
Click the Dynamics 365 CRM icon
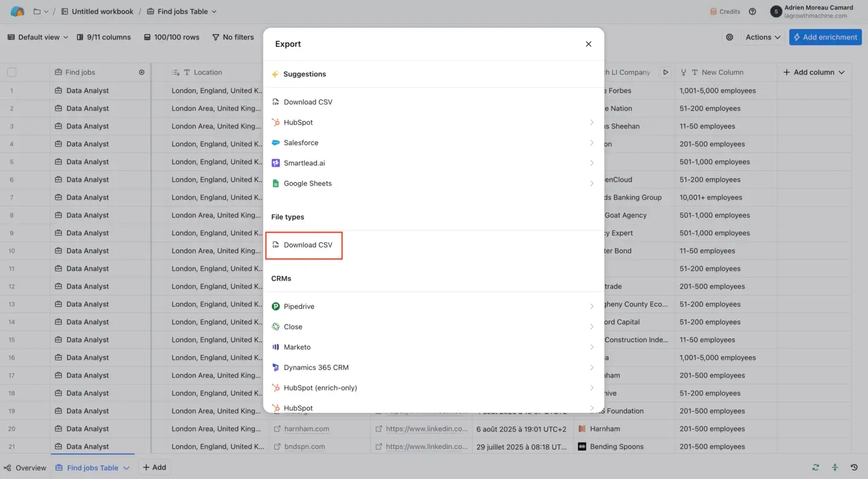[276, 368]
